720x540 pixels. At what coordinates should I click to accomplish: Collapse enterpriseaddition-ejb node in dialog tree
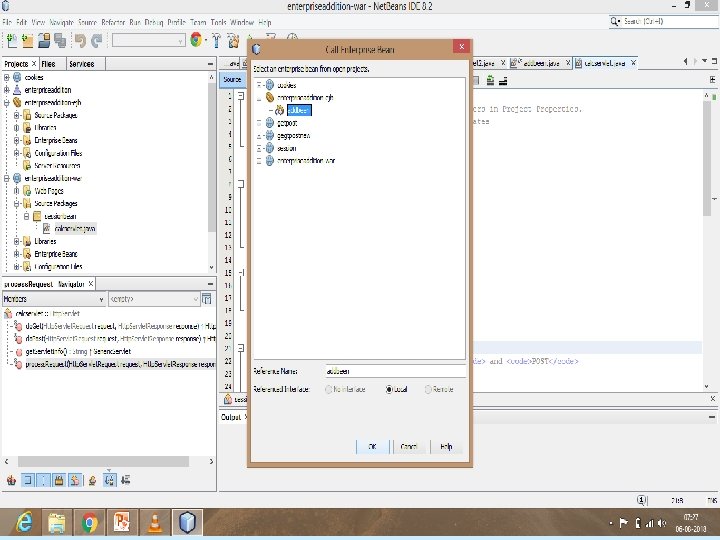(259, 98)
